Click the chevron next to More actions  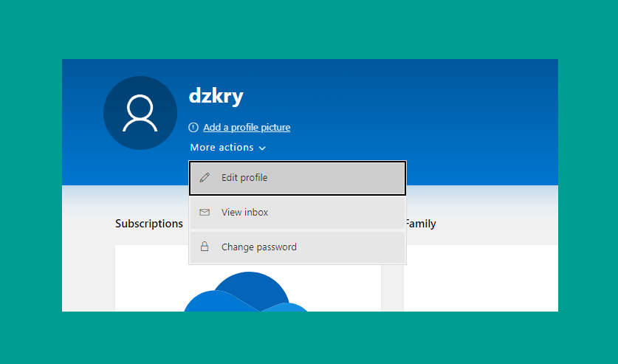coord(262,148)
